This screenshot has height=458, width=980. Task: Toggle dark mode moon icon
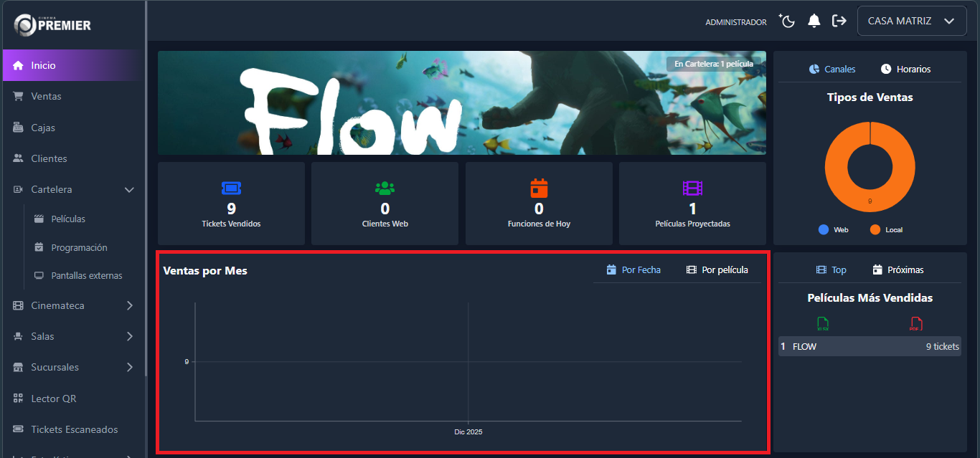[x=787, y=21]
